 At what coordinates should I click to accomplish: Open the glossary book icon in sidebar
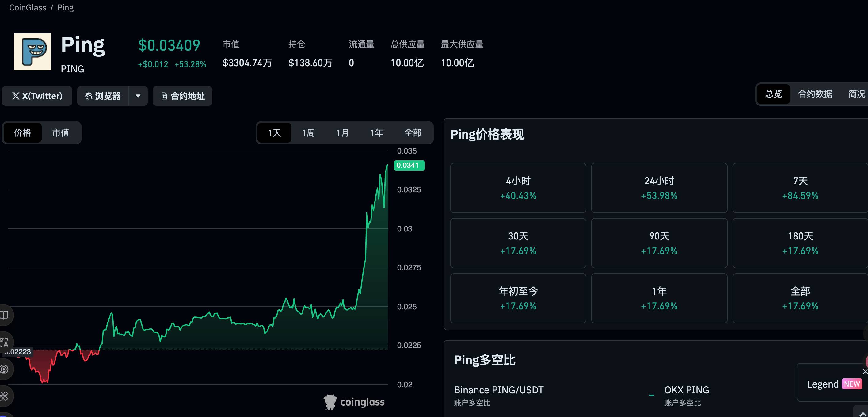[4, 315]
